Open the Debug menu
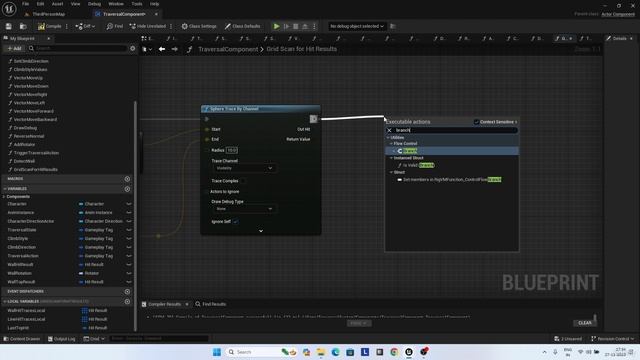 point(94,4)
